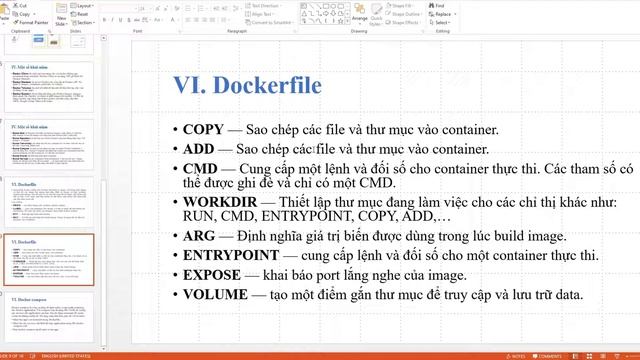This screenshot has width=640, height=360.
Task: Increase the font size
Action: point(158,9)
